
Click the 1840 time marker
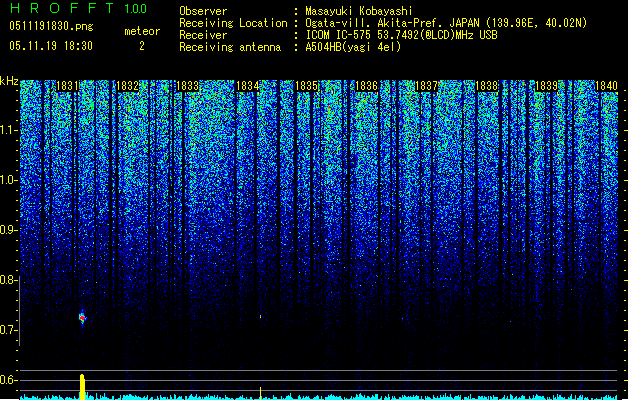point(606,86)
